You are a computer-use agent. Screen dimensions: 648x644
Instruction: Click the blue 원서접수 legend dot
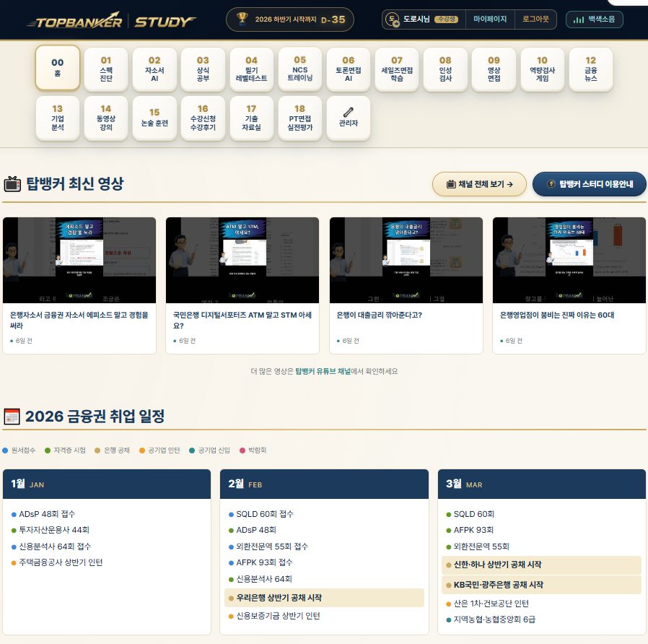pyautogui.click(x=5, y=451)
